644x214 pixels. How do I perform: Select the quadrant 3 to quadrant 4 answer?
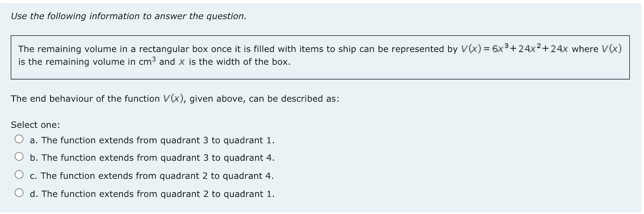pyautogui.click(x=19, y=157)
